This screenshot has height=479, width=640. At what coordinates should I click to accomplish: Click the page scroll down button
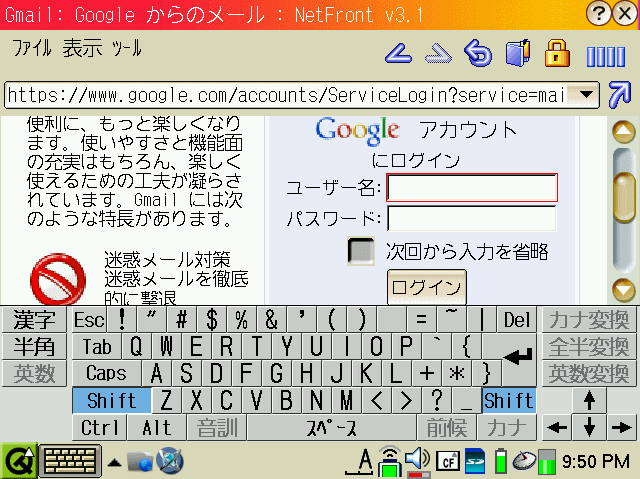(x=624, y=290)
